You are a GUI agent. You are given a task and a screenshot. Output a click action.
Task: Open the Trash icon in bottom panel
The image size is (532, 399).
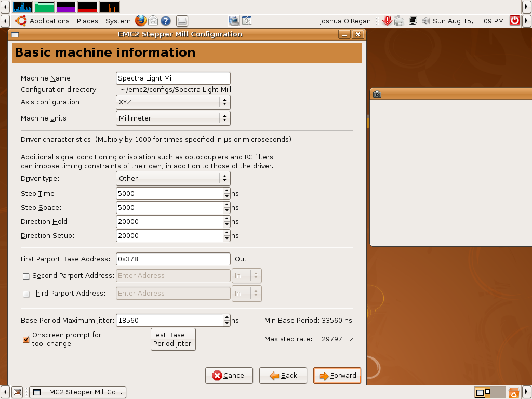[x=514, y=393]
